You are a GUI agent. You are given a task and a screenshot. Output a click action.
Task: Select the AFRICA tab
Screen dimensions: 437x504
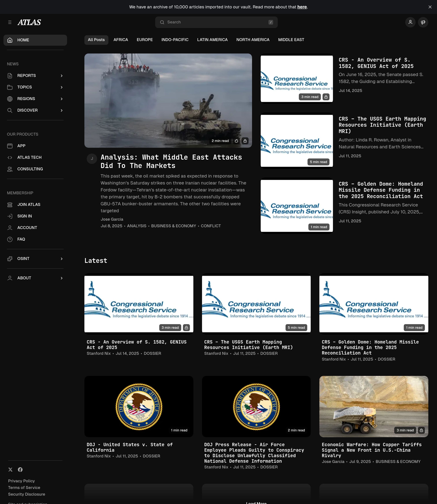click(121, 40)
